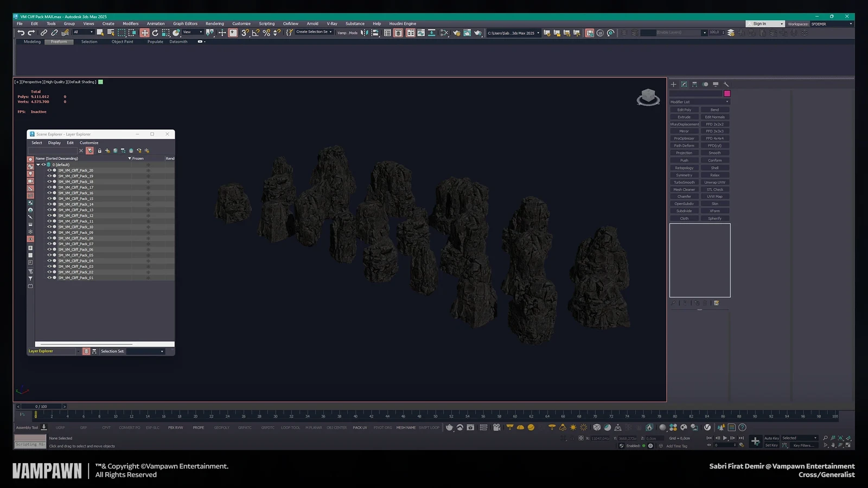868x488 pixels.
Task: Hide SM_VM_Cliff_Pack_20 using its eye icon
Action: click(x=49, y=170)
